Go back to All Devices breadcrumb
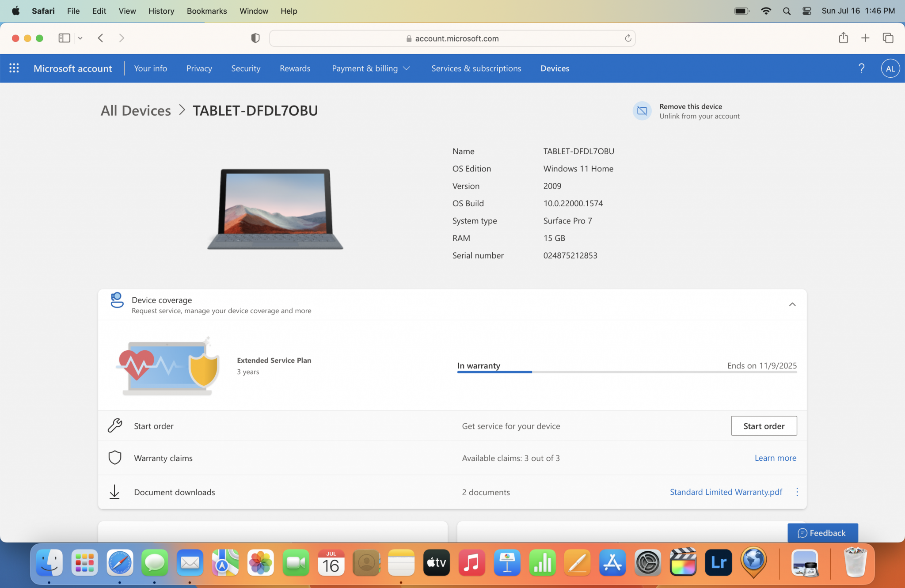 [x=135, y=110]
